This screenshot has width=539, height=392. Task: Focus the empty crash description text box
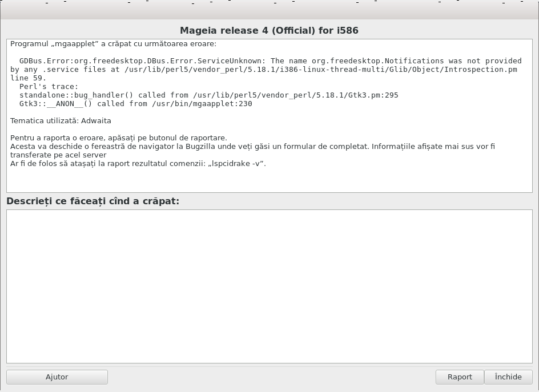[269, 286]
